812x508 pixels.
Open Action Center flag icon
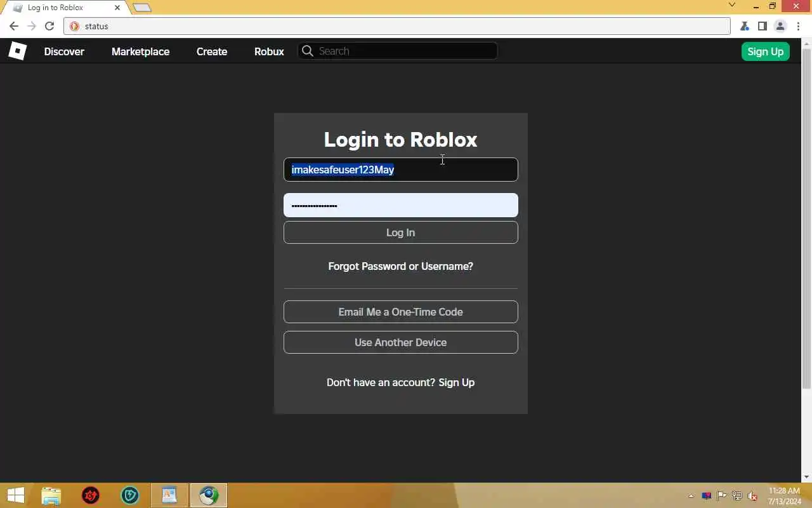pos(721,496)
